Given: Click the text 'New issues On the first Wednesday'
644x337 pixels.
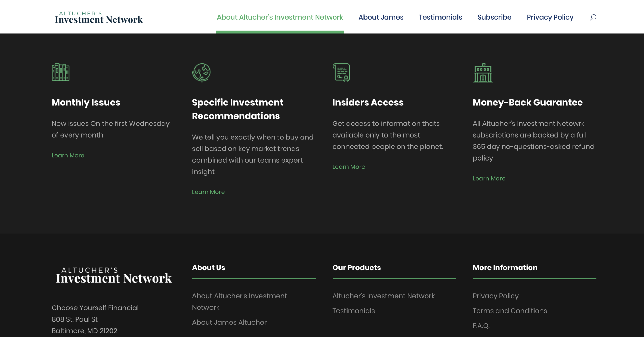Looking at the screenshot, I should pyautogui.click(x=111, y=124).
